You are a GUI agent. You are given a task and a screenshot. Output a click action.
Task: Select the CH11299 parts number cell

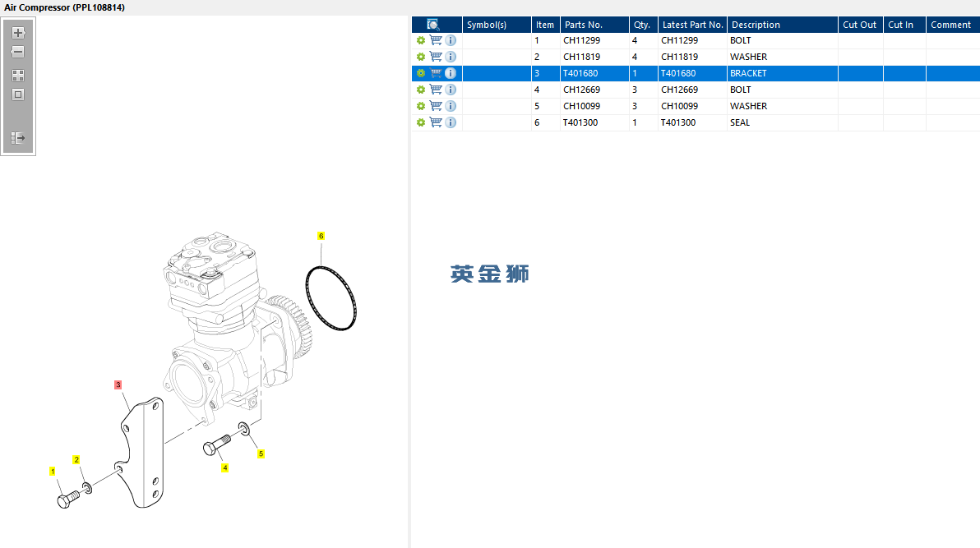[x=594, y=40]
